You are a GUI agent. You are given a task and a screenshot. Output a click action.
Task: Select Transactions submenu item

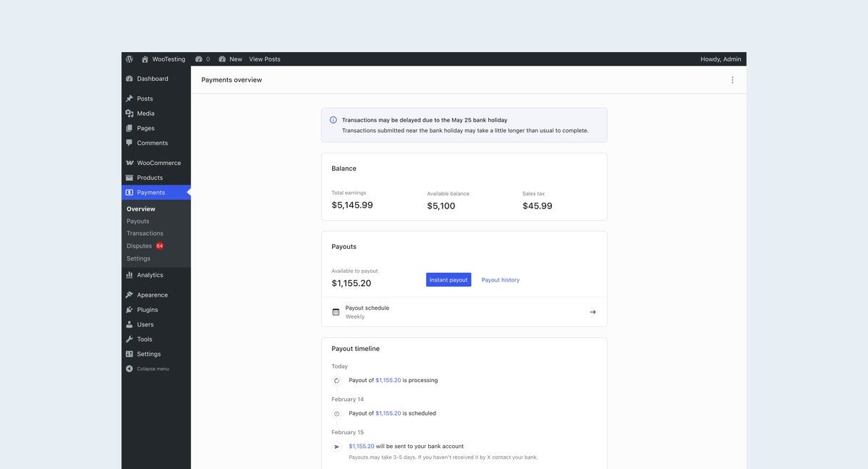[145, 234]
